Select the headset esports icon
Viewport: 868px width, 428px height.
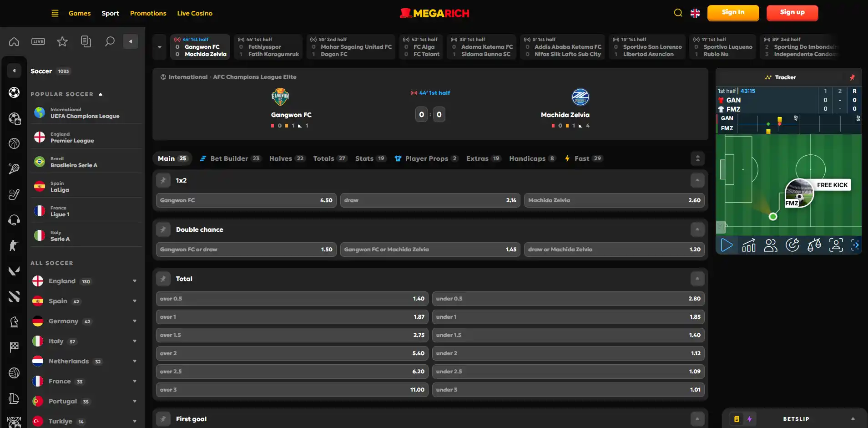(x=14, y=220)
